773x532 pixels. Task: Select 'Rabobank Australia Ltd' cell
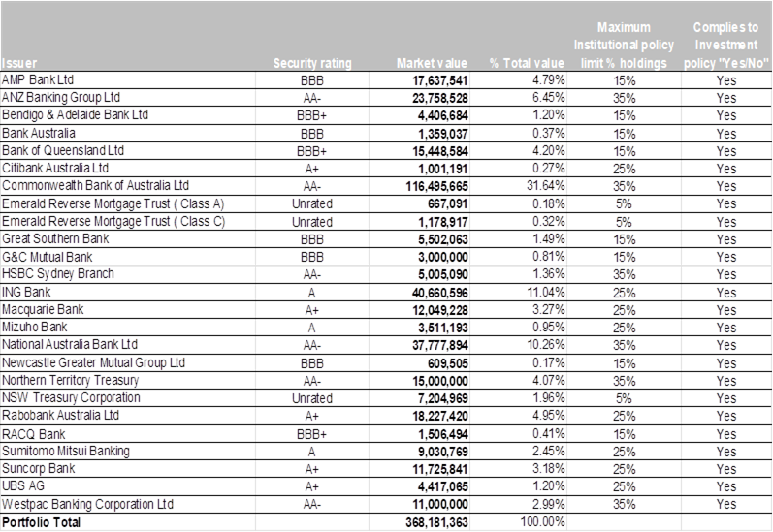tap(60, 416)
